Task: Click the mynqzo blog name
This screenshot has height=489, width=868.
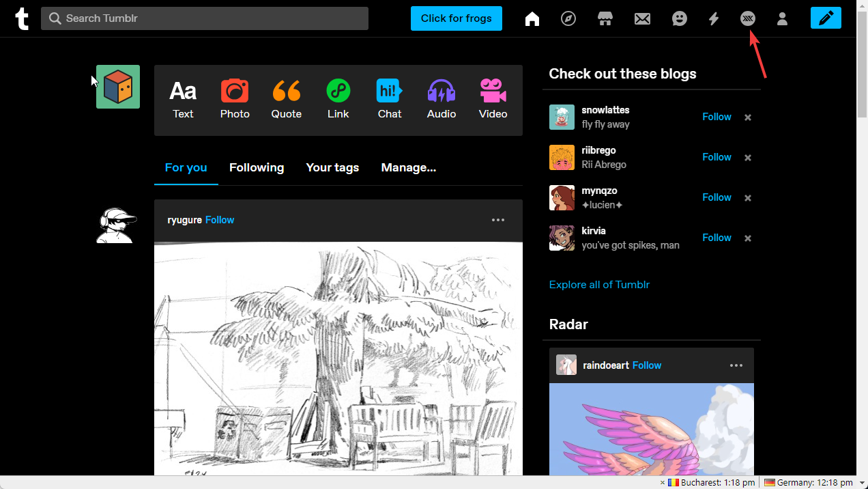Action: pyautogui.click(x=599, y=191)
